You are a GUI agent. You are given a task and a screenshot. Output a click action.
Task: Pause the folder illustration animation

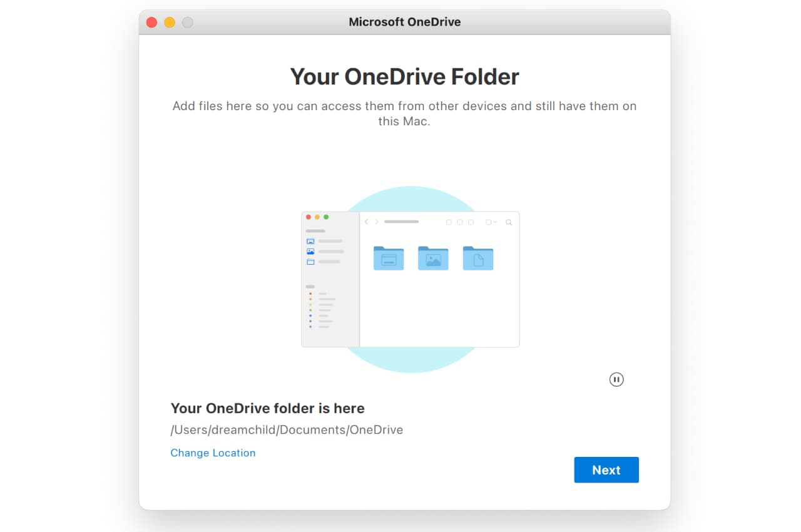616,379
